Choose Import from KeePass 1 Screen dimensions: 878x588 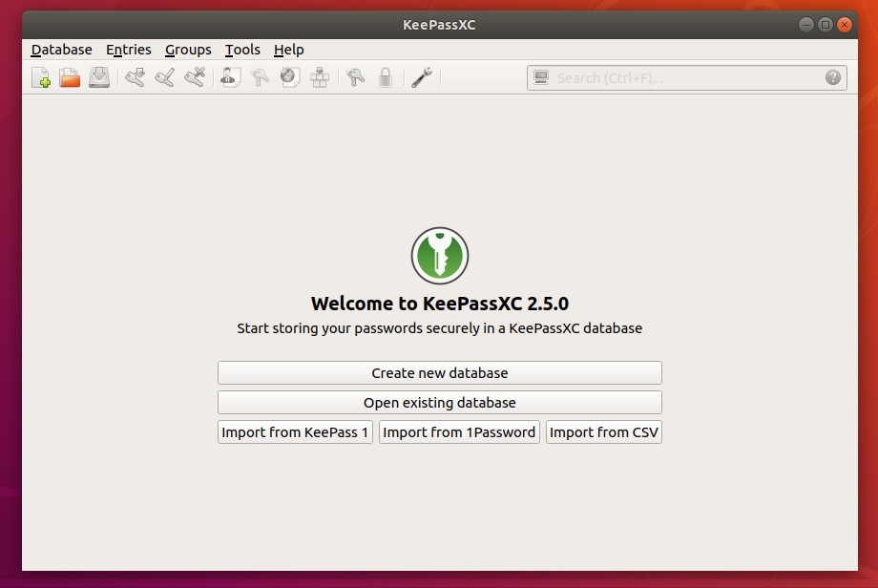pos(295,432)
